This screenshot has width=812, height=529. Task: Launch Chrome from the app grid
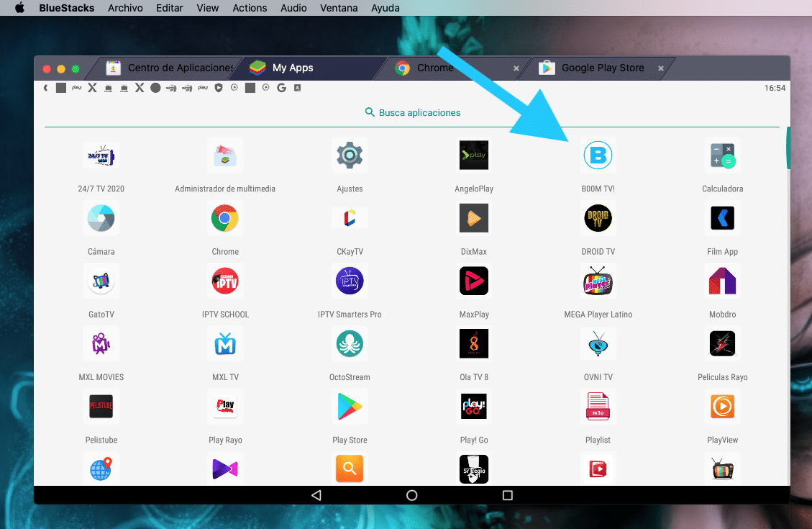click(225, 218)
